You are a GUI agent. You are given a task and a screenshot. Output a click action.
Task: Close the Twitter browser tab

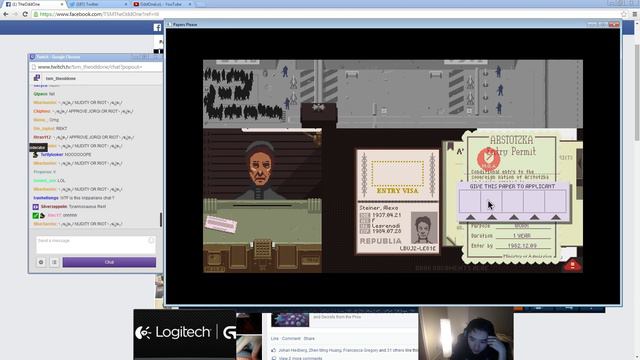click(x=126, y=4)
